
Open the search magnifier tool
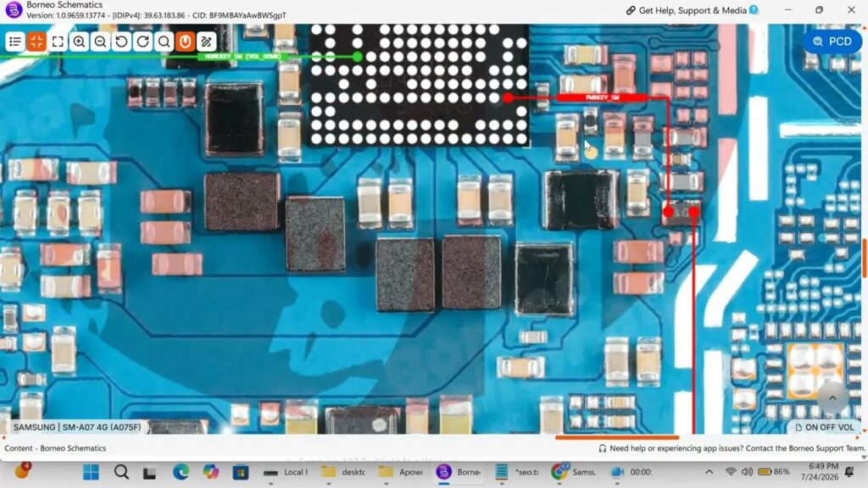pyautogui.click(x=164, y=42)
